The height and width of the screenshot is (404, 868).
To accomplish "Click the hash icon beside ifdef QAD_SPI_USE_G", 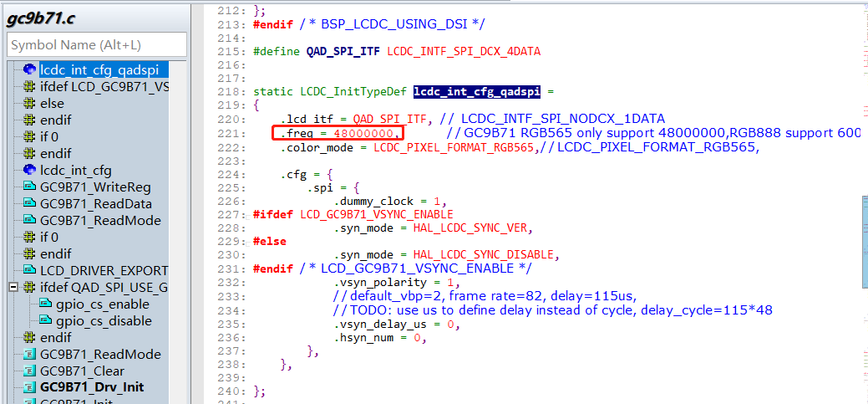I will [x=29, y=287].
